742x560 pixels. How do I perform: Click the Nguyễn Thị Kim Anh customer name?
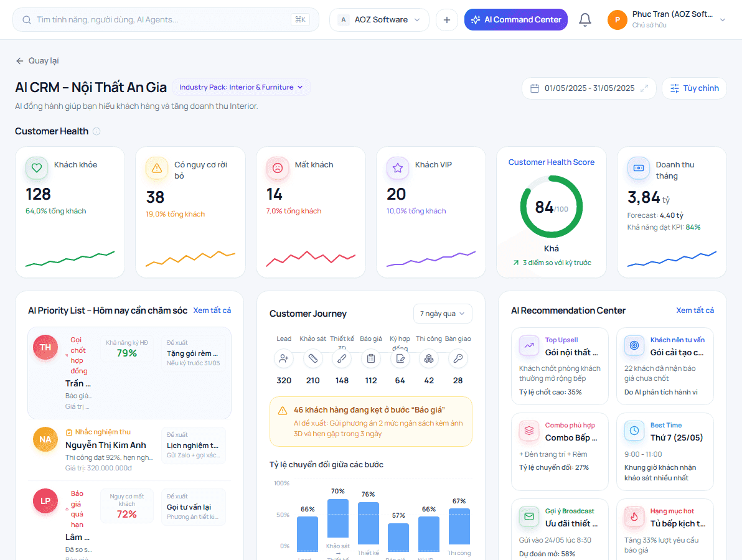tap(106, 445)
